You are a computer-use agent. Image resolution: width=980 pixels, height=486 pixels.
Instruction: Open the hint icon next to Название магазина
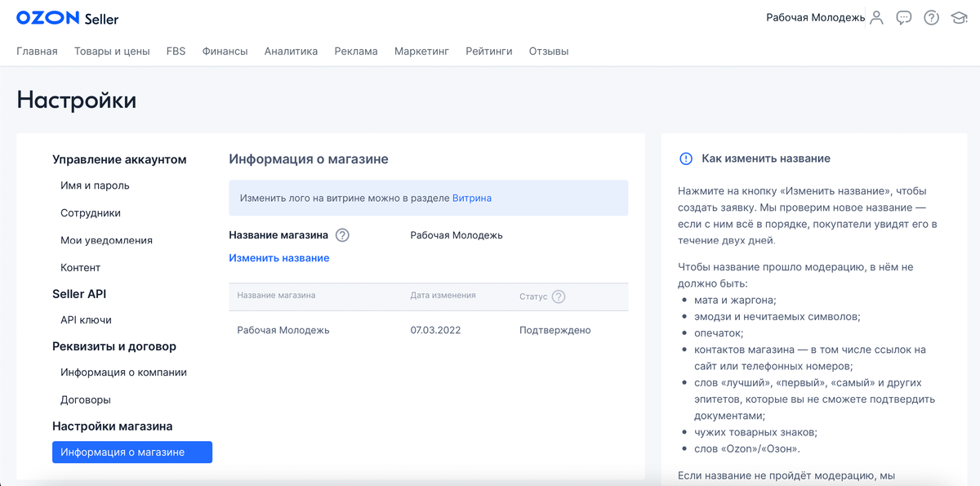point(342,234)
